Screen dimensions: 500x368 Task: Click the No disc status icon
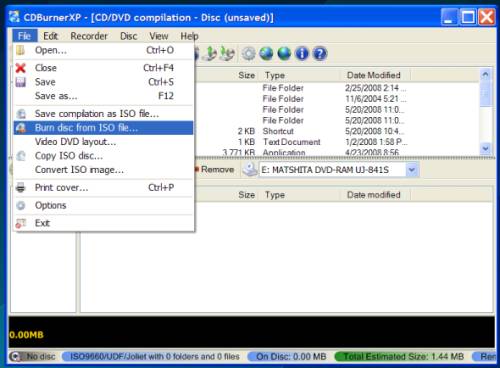click(x=15, y=356)
